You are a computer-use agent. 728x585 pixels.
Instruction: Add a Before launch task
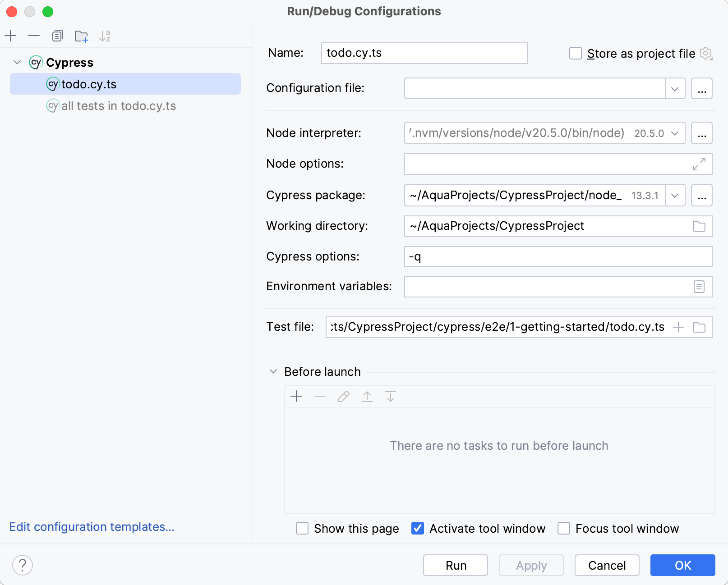pos(297,397)
